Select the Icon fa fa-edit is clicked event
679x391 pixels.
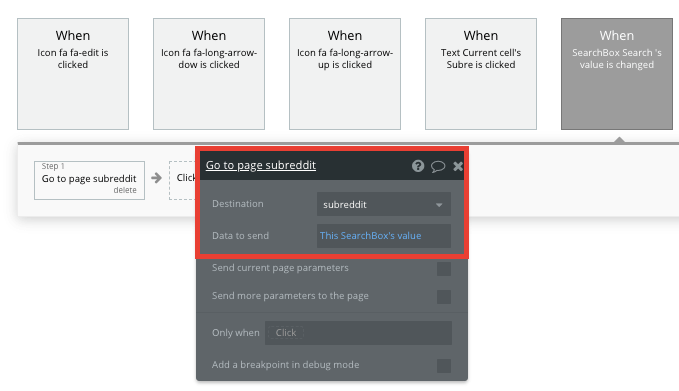click(x=73, y=74)
